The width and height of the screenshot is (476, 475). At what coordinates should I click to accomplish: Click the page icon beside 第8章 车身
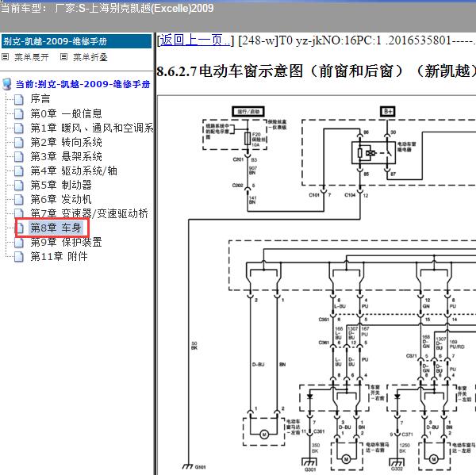[x=20, y=228]
